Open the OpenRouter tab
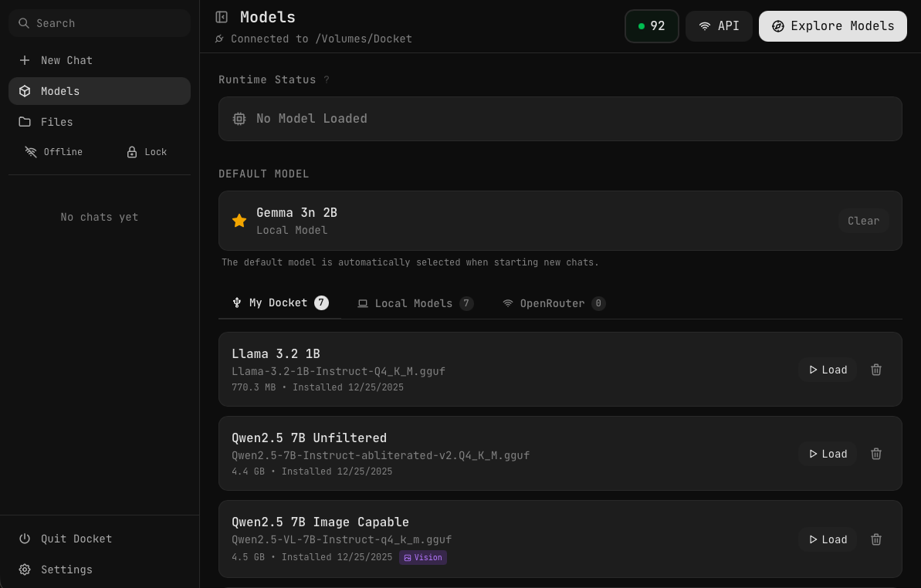This screenshot has width=921, height=588. 553,303
